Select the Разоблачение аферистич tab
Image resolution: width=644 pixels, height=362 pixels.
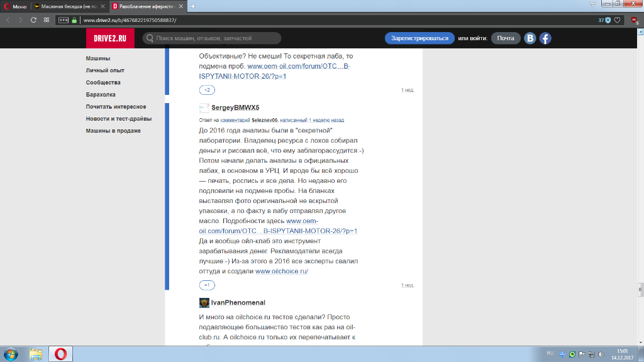pos(144,6)
